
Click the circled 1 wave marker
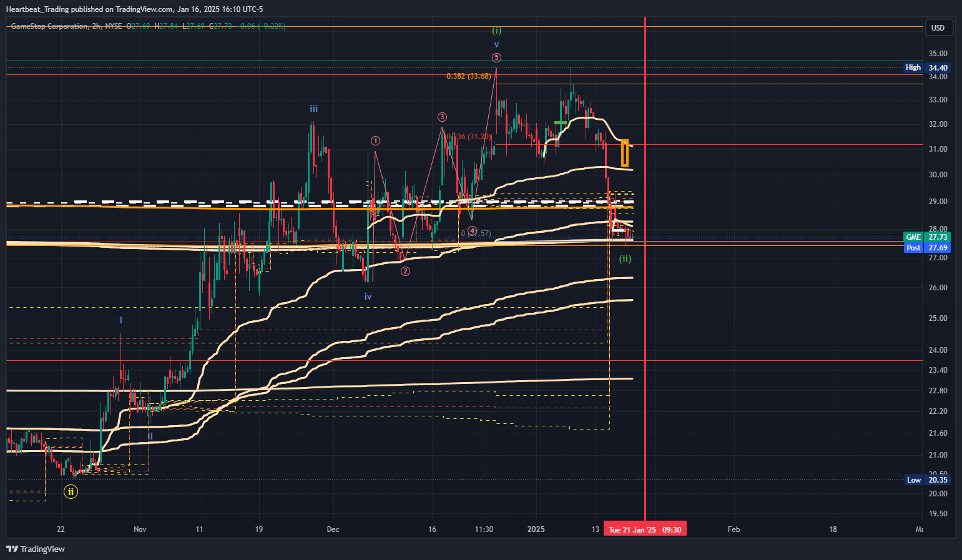point(375,140)
